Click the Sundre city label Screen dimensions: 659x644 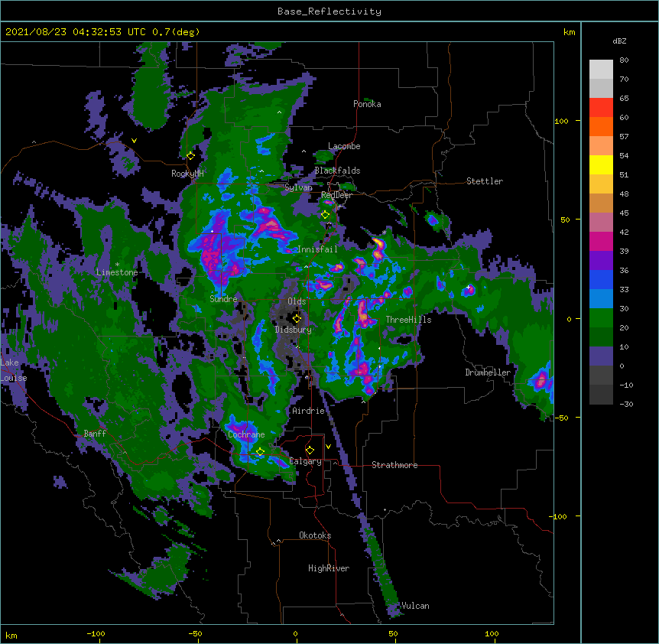point(223,299)
